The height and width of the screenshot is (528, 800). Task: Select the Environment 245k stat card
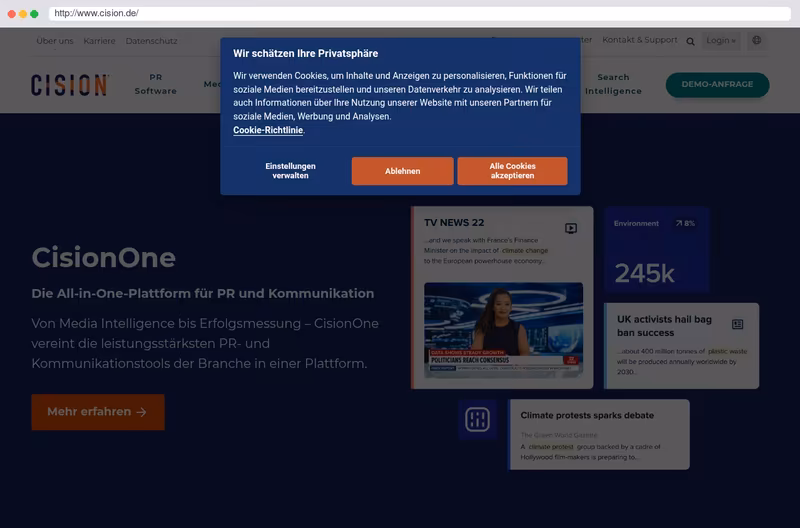click(x=657, y=249)
